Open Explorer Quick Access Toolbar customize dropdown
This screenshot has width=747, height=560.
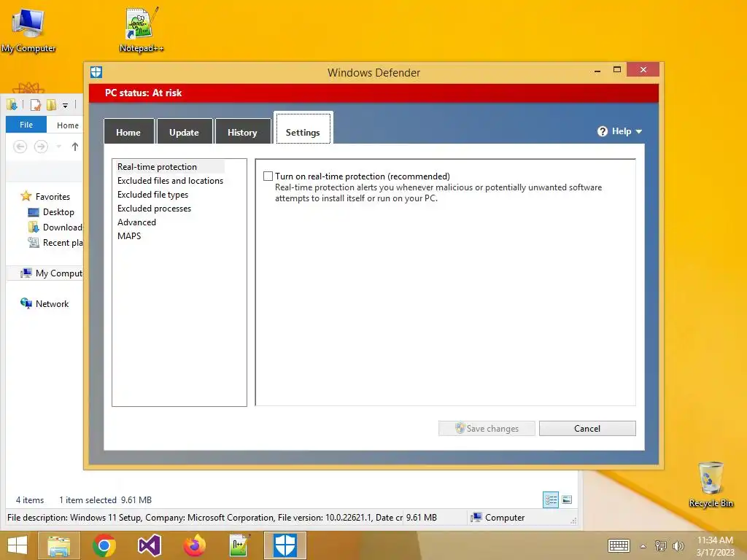coord(65,105)
